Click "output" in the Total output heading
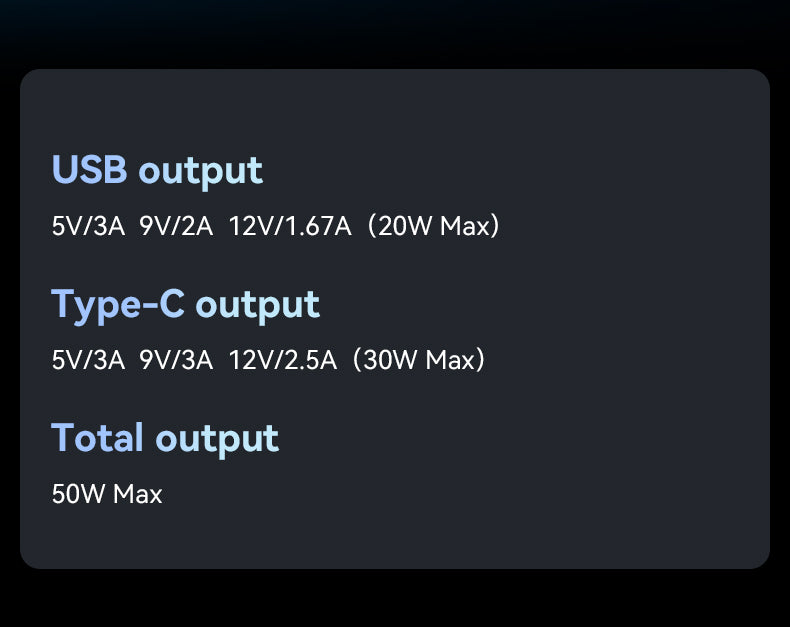The image size is (790, 627). tap(217, 438)
